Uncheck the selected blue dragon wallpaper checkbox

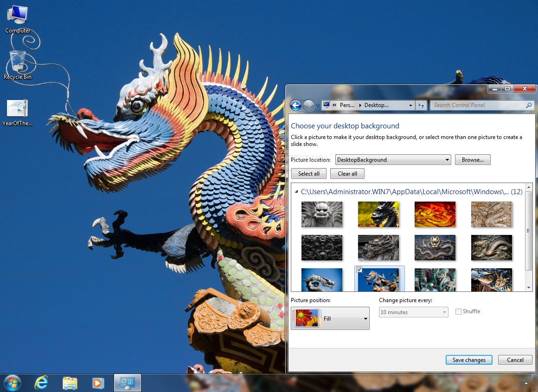pyautogui.click(x=359, y=269)
